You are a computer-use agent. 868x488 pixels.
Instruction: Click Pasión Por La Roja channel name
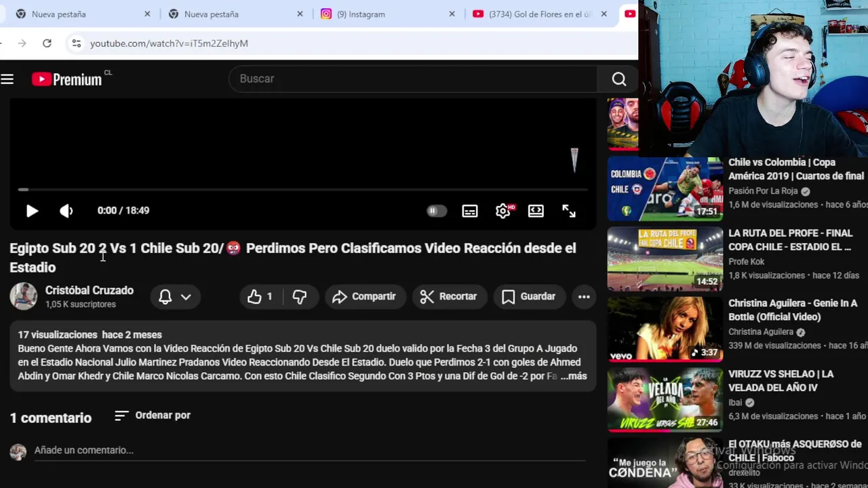point(763,191)
